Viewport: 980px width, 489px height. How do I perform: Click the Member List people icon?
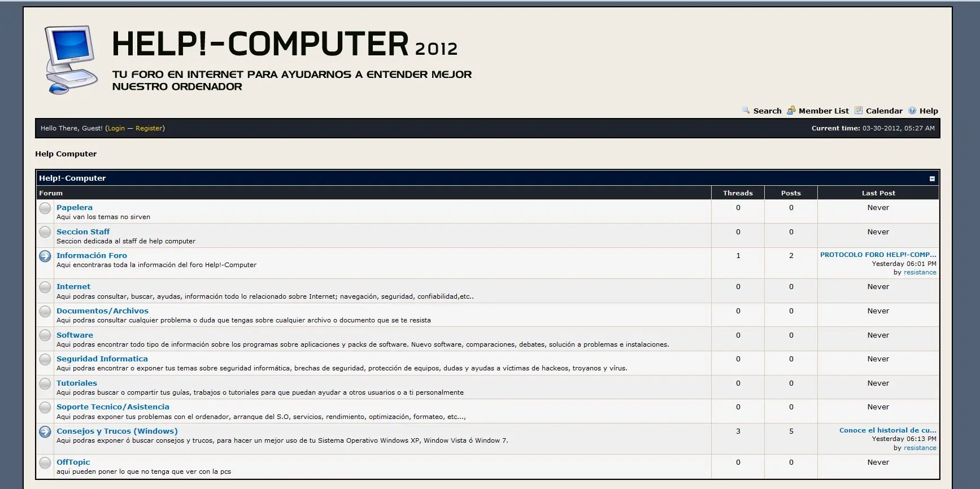pos(791,110)
